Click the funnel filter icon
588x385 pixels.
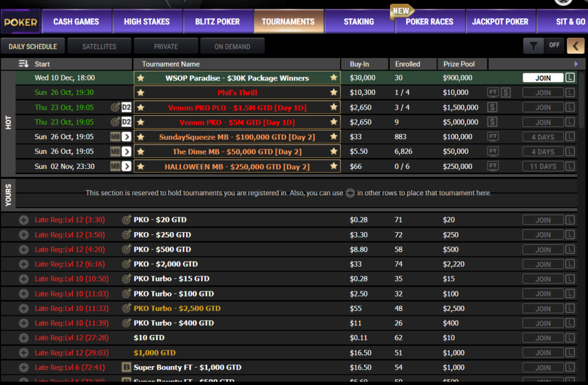pyautogui.click(x=533, y=45)
